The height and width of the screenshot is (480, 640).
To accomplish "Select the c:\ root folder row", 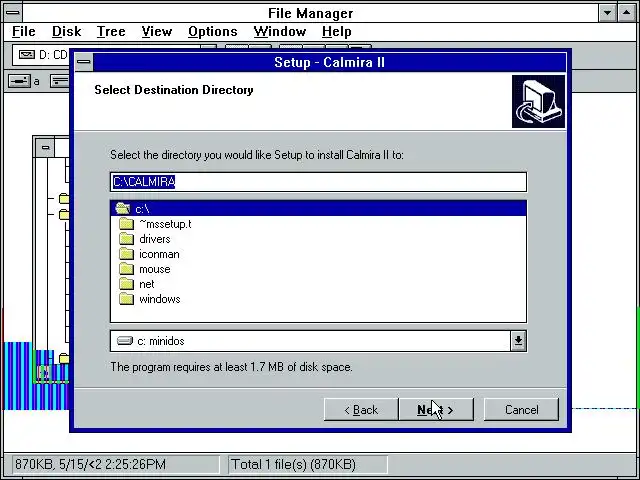I will coord(318,209).
